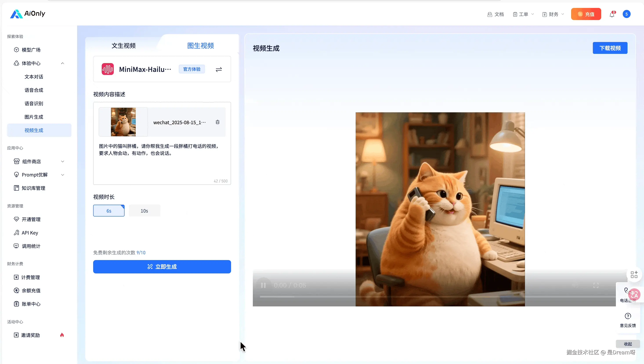Image resolution: width=644 pixels, height=364 pixels.
Task: Click the video progress bar
Action: coord(425,297)
